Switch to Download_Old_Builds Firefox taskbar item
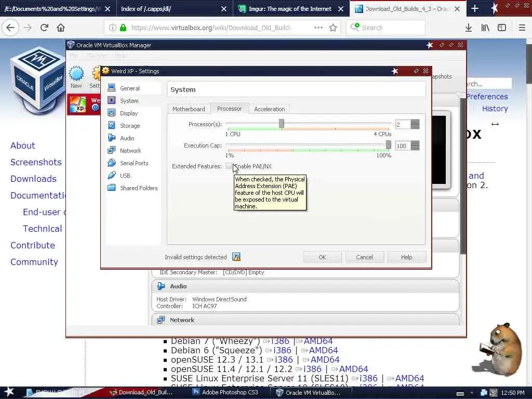The width and height of the screenshot is (532, 399). coord(142,392)
